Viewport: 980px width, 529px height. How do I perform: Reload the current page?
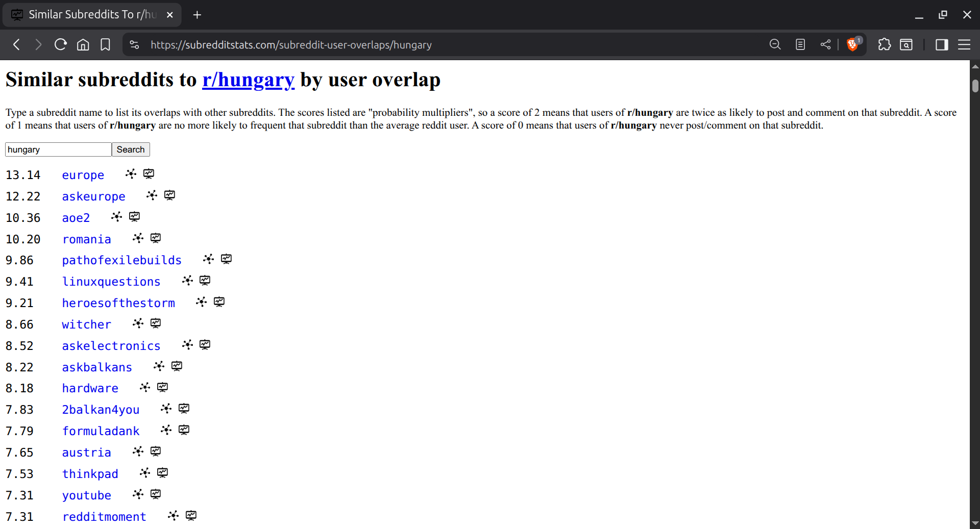click(x=61, y=45)
